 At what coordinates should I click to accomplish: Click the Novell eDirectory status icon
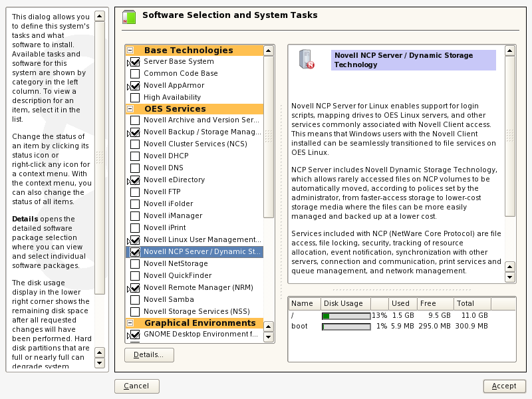pyautogui.click(x=134, y=180)
